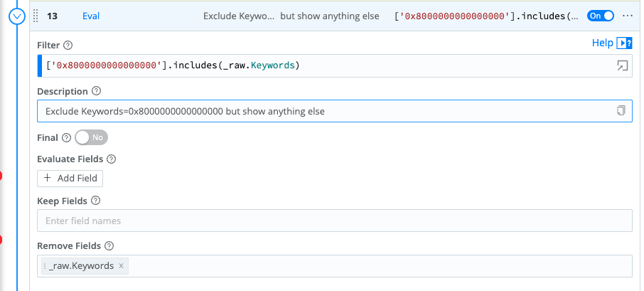
Task: Click the Filter help question icon
Action: (68, 46)
